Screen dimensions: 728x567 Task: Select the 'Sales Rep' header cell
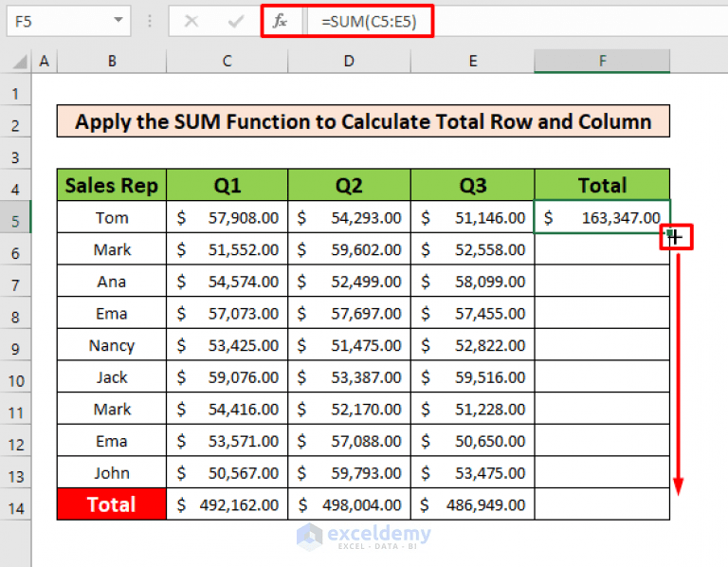pos(112,185)
